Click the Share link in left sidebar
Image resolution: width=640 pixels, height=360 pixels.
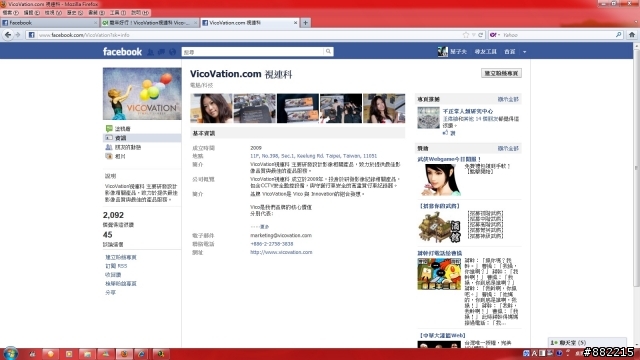pyautogui.click(x=110, y=293)
